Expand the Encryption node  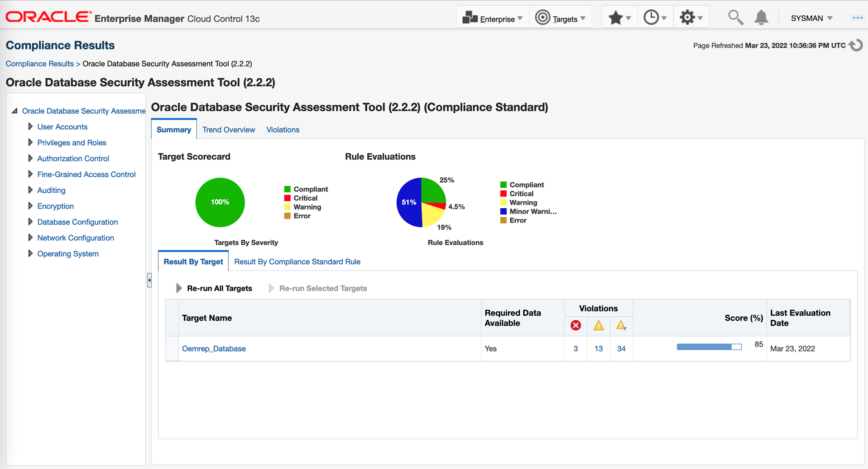[x=30, y=206]
